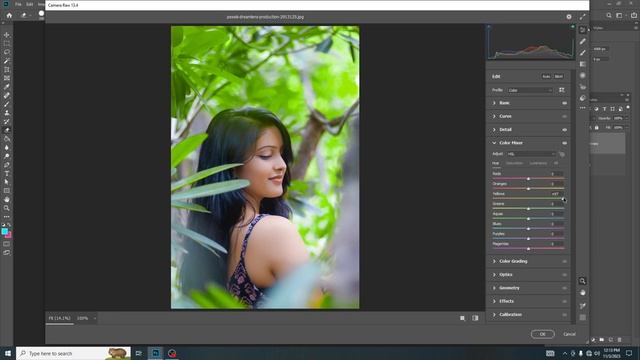Select the Eraser tool in Photoshop toolbar

point(7,130)
